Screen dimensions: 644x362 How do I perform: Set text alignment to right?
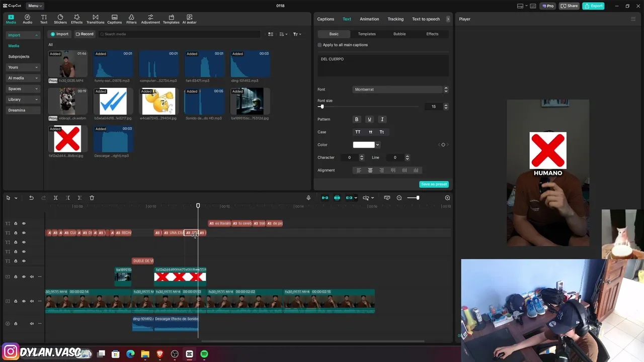[x=381, y=170]
